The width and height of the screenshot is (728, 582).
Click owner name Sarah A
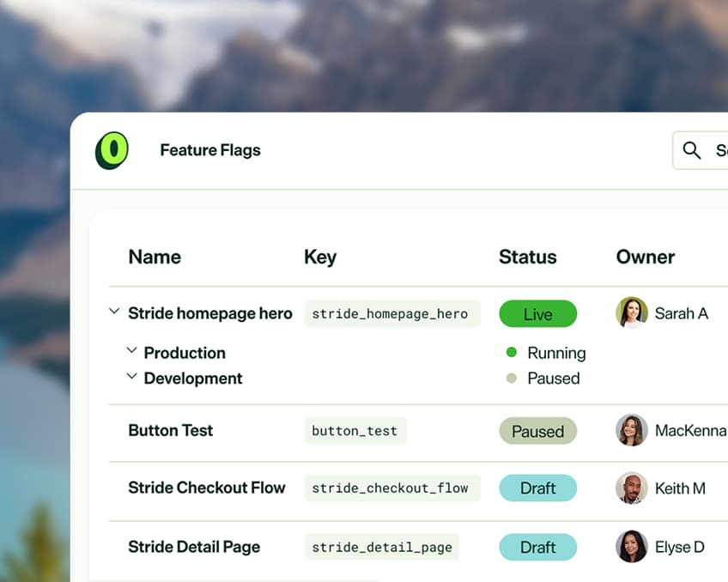point(682,313)
